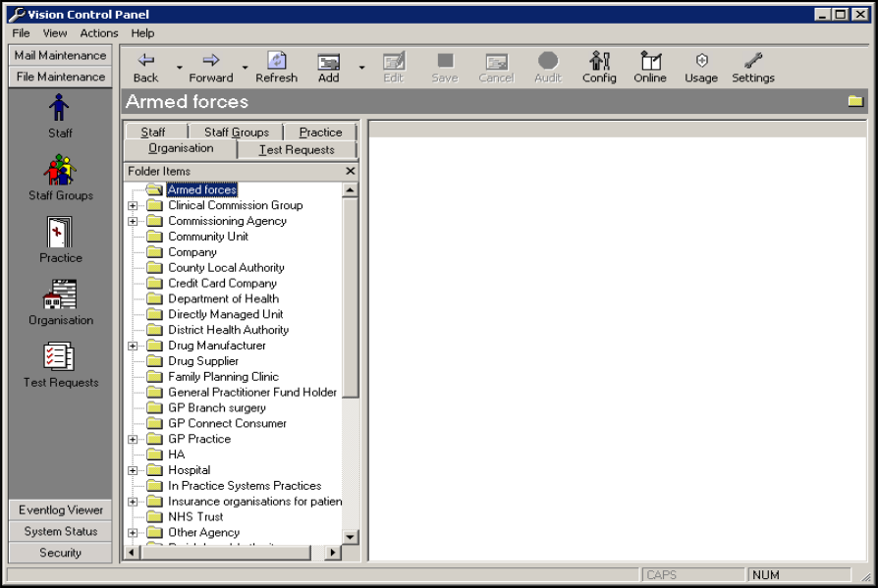878x588 pixels.
Task: Open the Actions menu
Action: coord(99,33)
